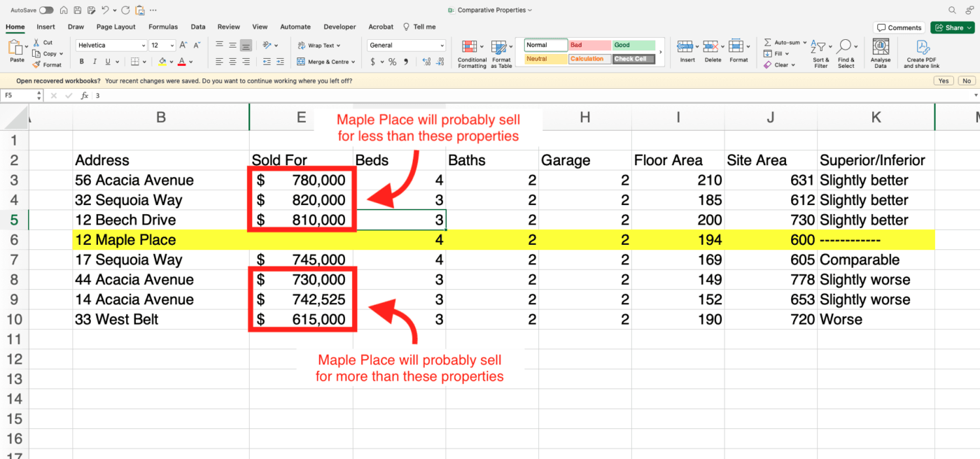
Task: Click the Comments button
Action: pos(899,27)
